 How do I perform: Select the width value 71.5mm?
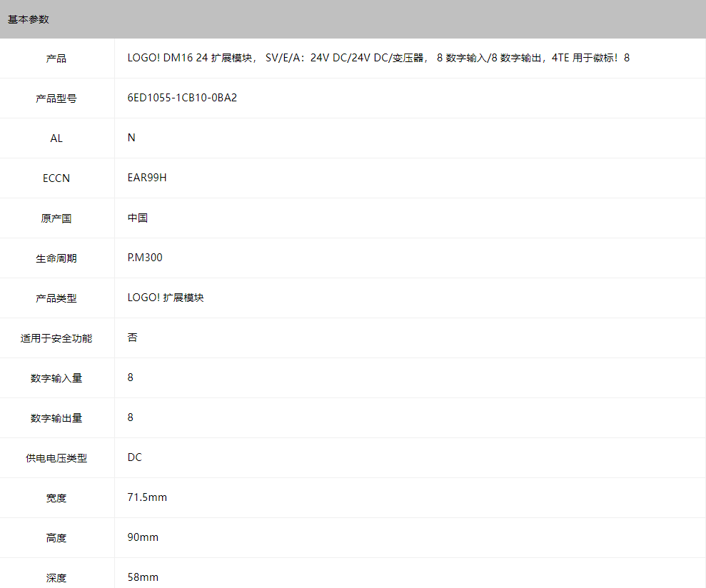147,497
